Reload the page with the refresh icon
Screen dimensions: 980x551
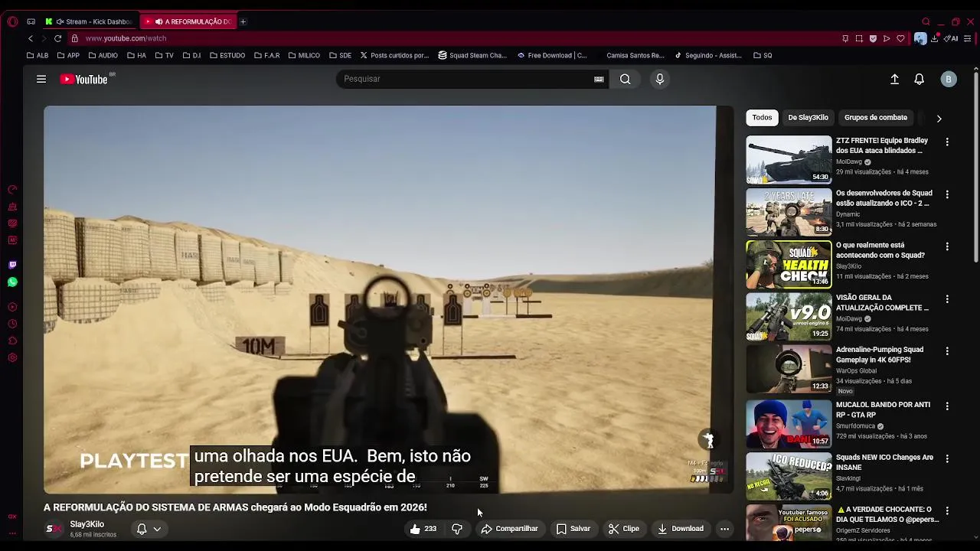click(57, 38)
